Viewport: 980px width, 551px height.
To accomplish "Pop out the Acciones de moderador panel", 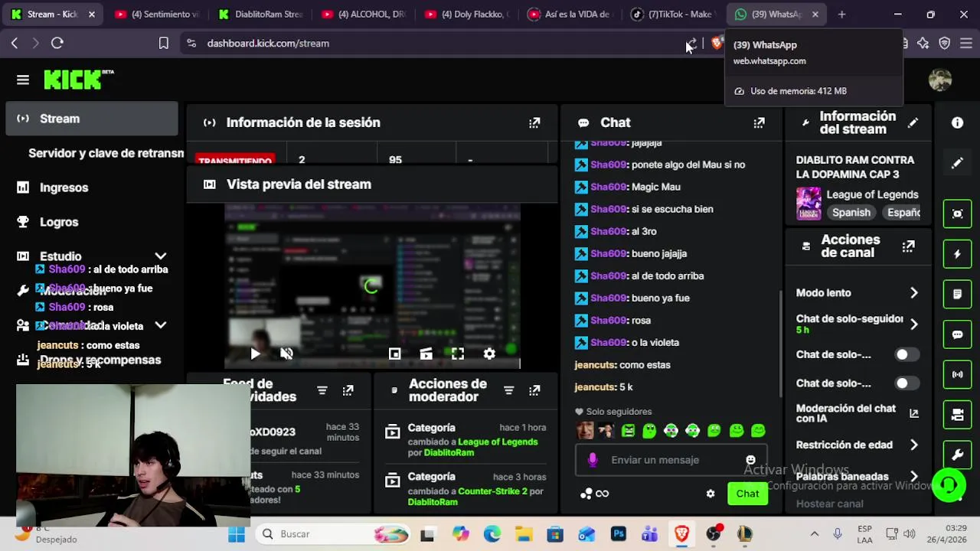I will pos(534,390).
